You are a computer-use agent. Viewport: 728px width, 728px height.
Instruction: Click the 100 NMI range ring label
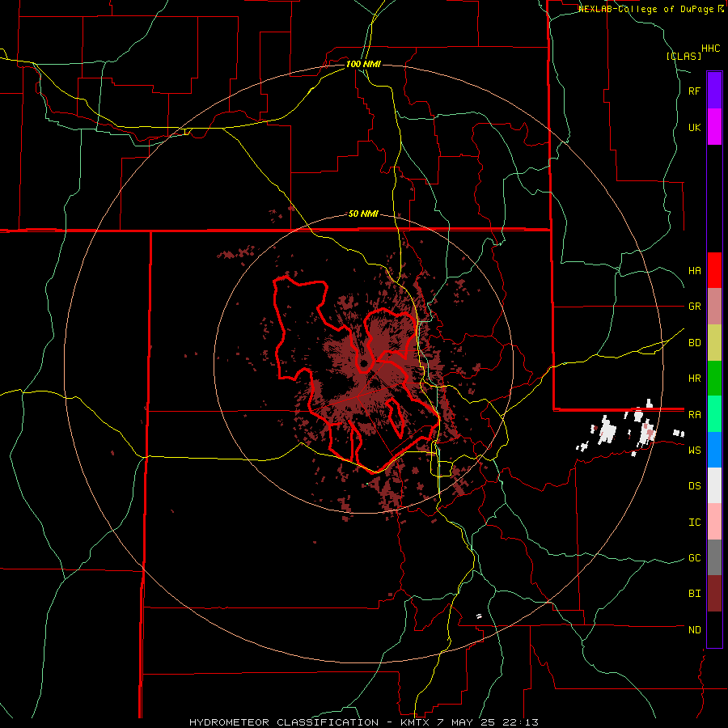(x=363, y=64)
